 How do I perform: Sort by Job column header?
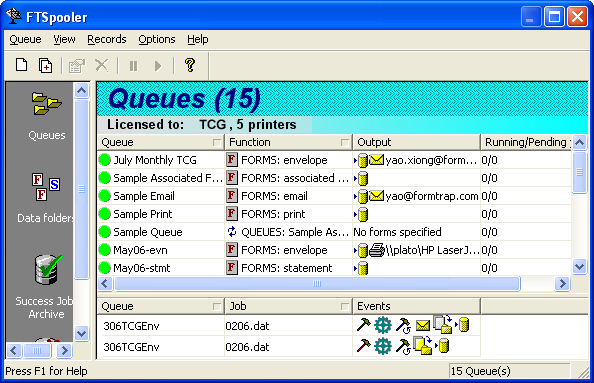289,306
